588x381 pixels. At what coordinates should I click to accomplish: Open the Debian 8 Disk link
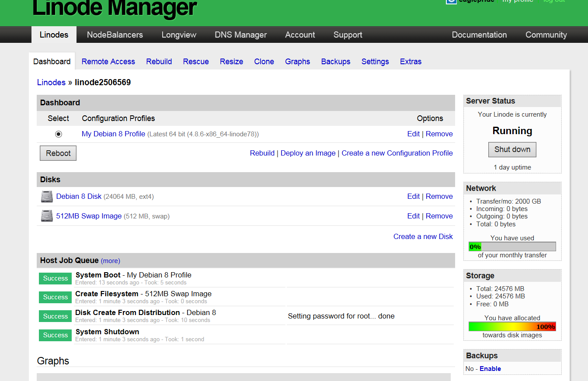click(79, 197)
